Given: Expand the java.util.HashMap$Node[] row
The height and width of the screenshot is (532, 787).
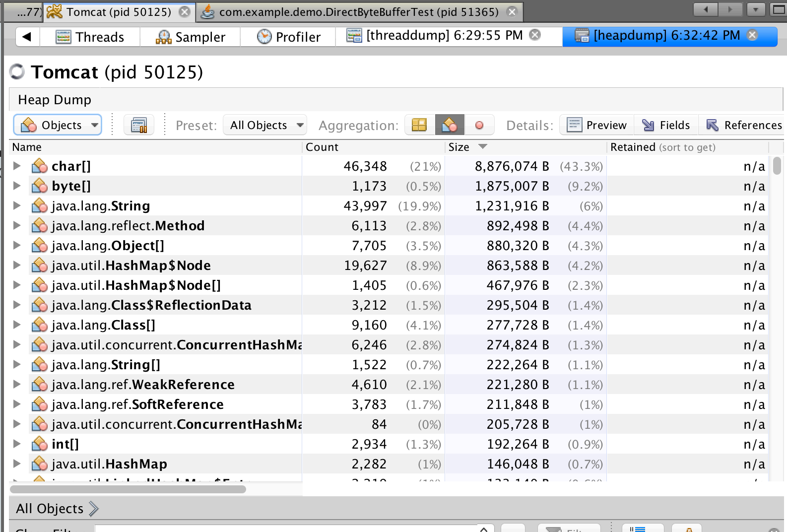Looking at the screenshot, I should click(17, 285).
